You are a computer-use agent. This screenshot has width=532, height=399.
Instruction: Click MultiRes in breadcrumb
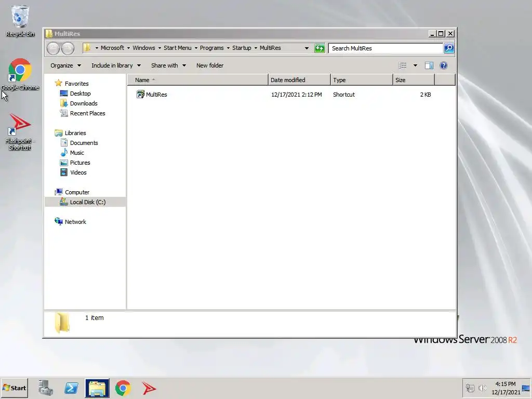(270, 48)
